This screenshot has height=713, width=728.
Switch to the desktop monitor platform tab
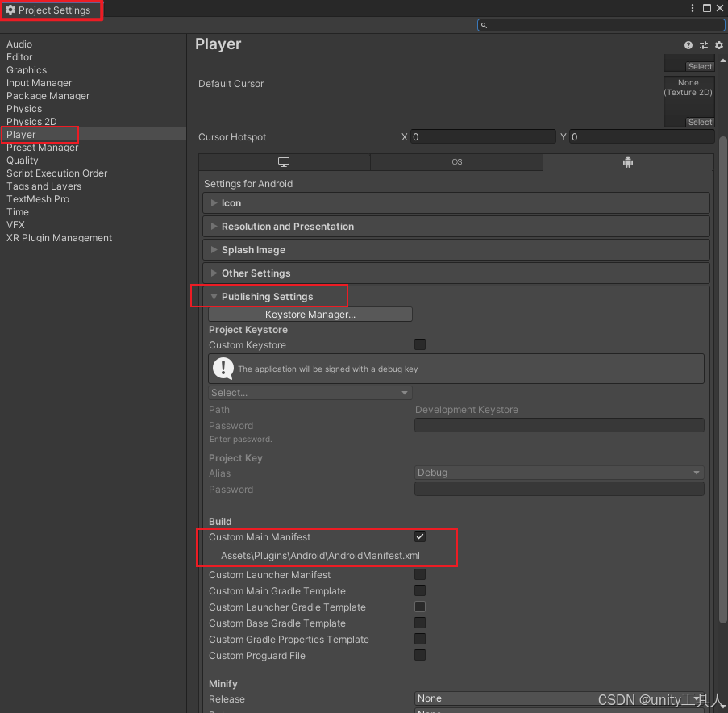coord(284,162)
